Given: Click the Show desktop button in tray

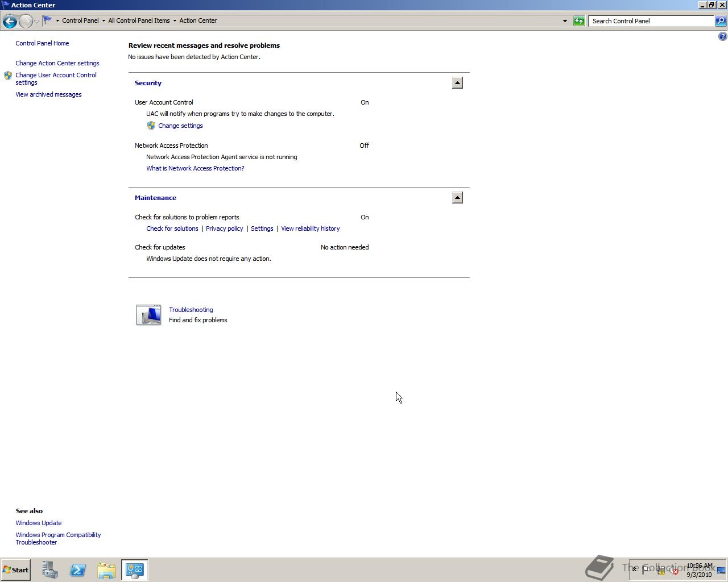Looking at the screenshot, I should click(721, 570).
